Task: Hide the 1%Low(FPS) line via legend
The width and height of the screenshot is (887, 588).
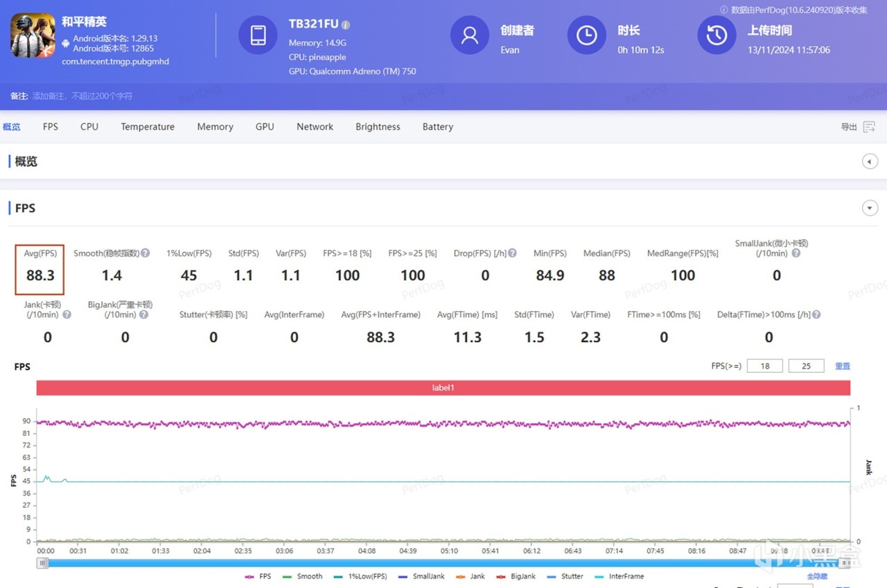Action: [x=359, y=576]
